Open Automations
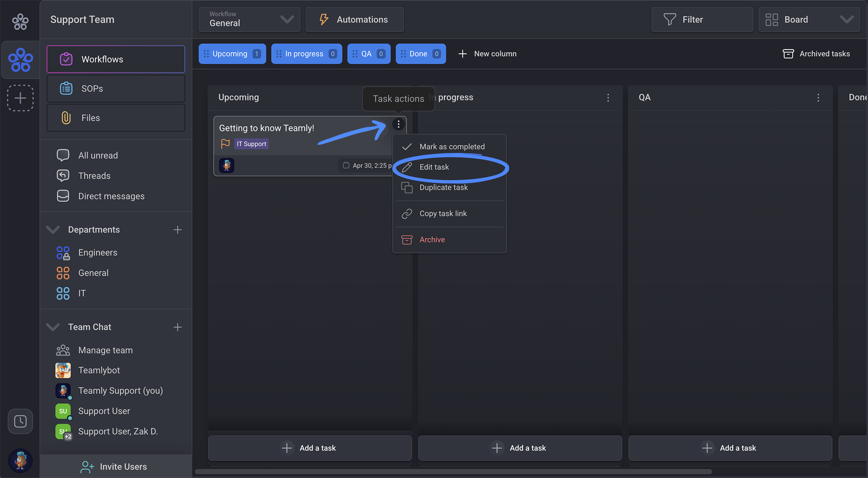 click(x=354, y=20)
